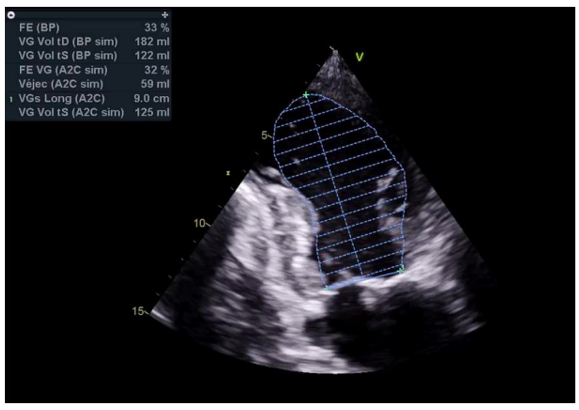Select the VG Vol tD (BP sim) row

click(89, 42)
